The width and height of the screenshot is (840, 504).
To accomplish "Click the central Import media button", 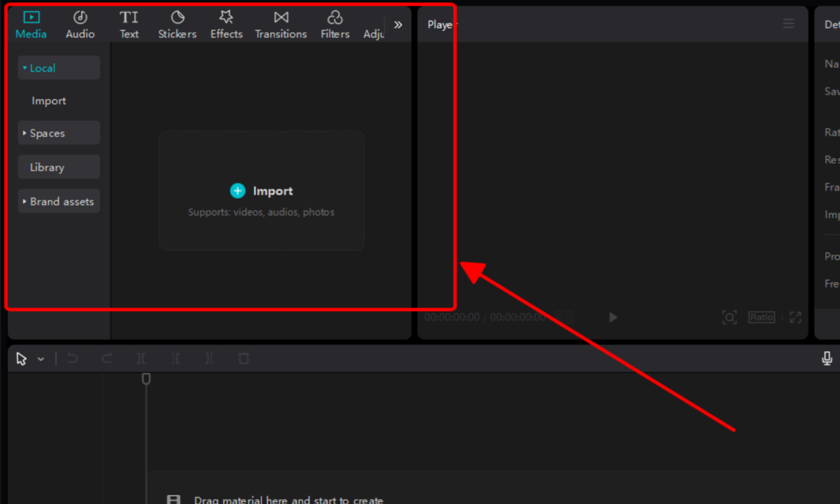I will point(262,191).
